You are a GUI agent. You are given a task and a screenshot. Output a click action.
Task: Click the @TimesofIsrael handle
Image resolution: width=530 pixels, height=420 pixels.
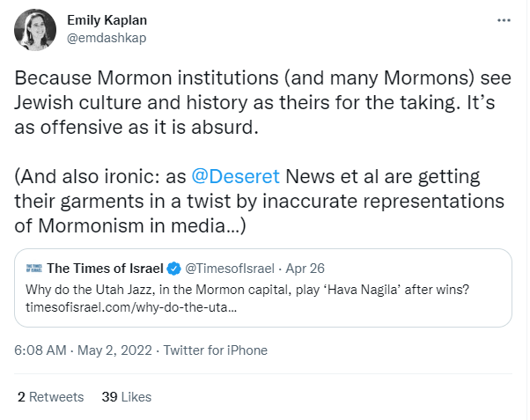coord(229,268)
